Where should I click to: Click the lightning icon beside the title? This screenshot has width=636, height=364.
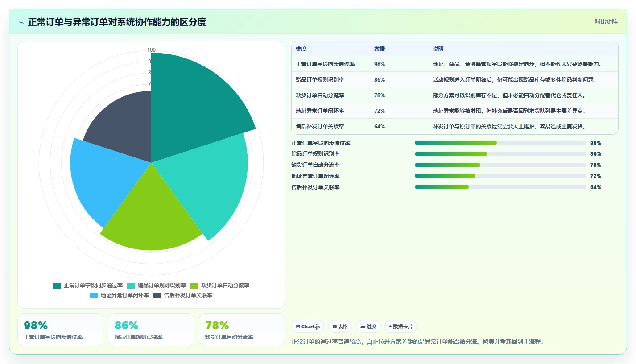click(21, 22)
